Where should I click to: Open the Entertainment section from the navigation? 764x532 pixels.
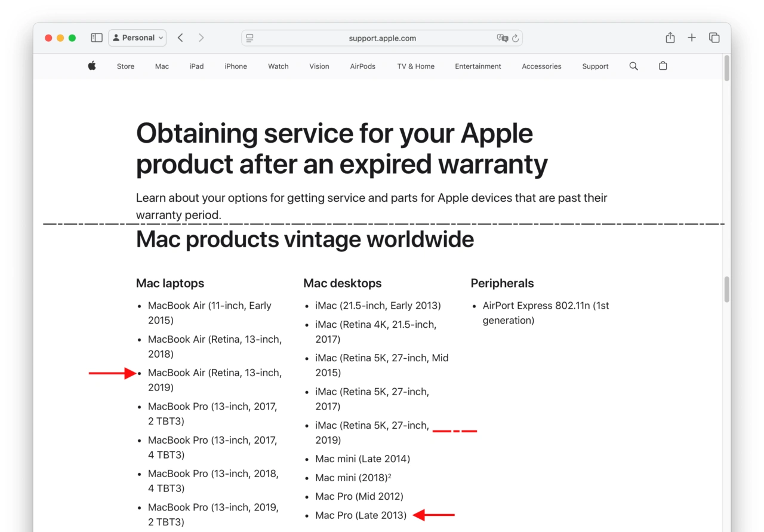[x=478, y=66]
